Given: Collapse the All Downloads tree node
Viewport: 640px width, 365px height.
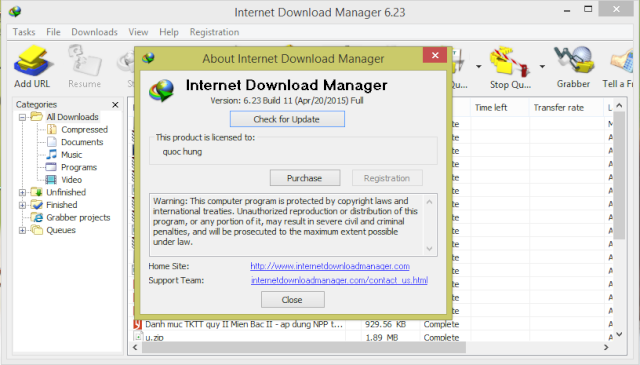Looking at the screenshot, I should point(22,117).
